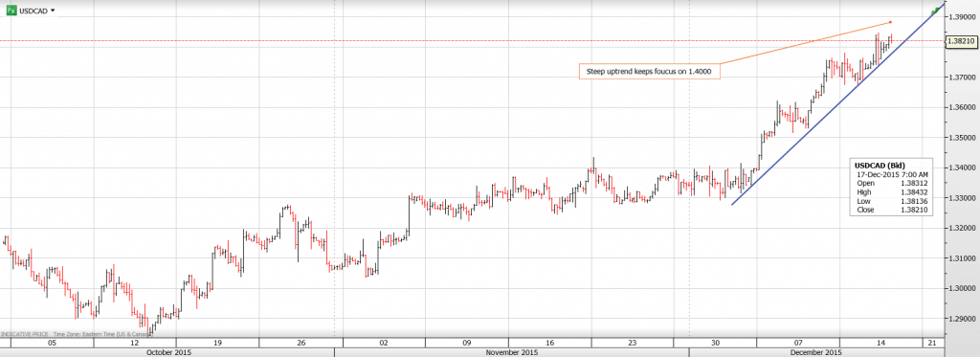Click the USDCAD symbol name text
Image resolution: width=980 pixels, height=357 pixels.
[33, 11]
